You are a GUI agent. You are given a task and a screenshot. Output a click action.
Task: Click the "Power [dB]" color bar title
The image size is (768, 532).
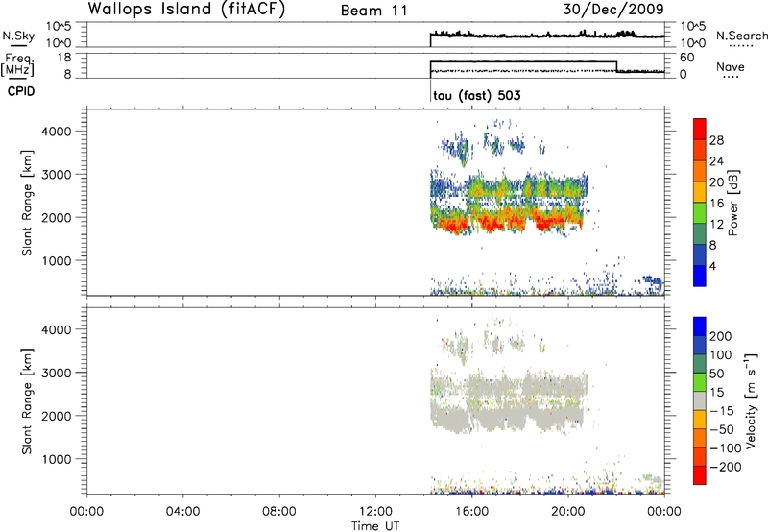(732, 203)
